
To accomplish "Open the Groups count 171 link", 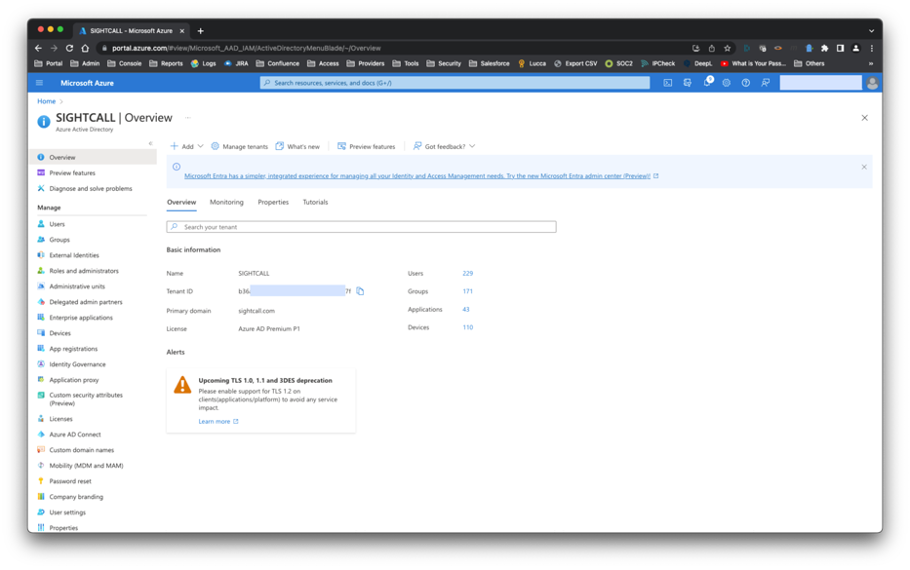I will [x=468, y=291].
